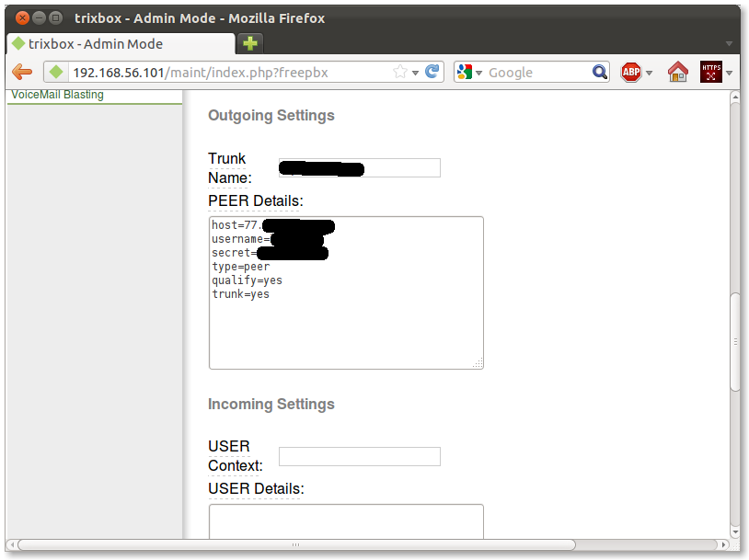Click the green site identity icon
Viewport: 749px width, 560px height.
pos(56,72)
